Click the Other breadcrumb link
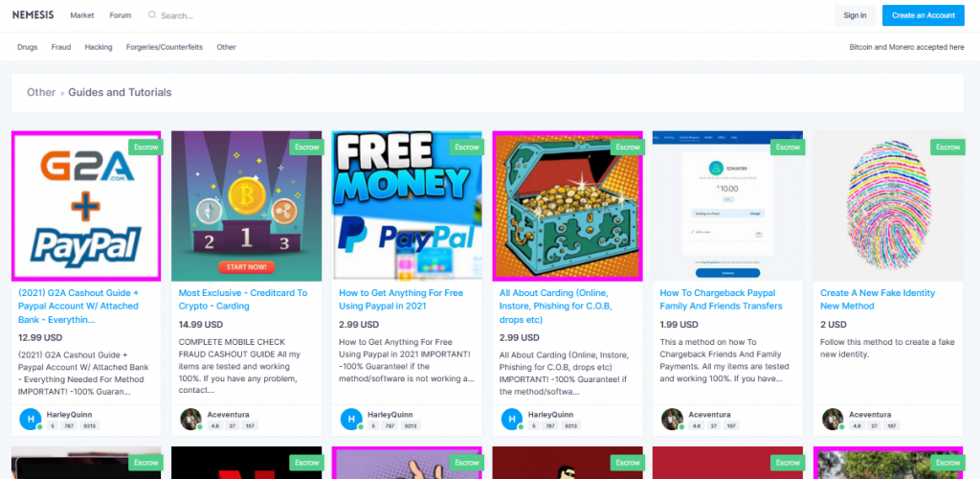The image size is (980, 479). click(41, 93)
